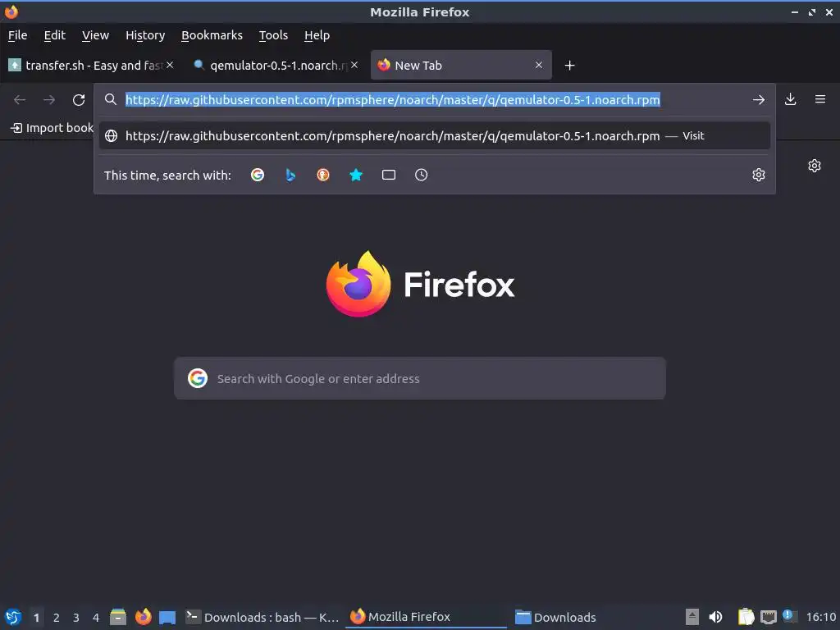Launch file archive icon in taskbar
This screenshot has height=630, width=840.
tap(118, 617)
